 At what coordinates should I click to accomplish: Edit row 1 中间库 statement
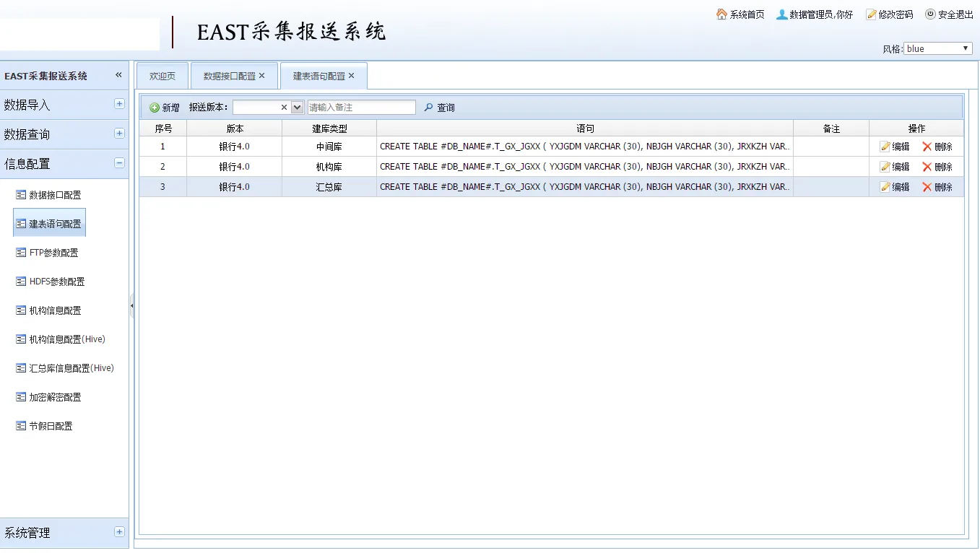tap(895, 147)
